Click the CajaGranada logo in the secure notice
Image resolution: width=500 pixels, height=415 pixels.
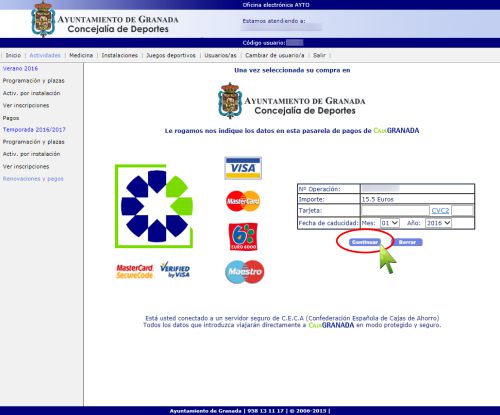(x=331, y=325)
